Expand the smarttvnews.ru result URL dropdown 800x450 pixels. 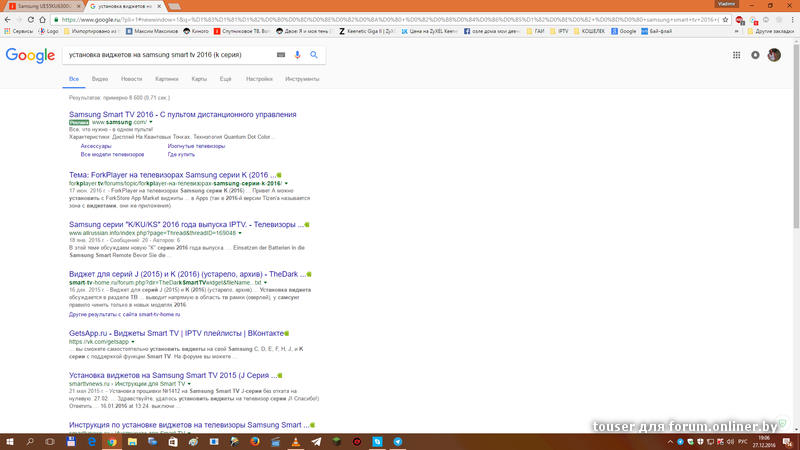coord(189,384)
